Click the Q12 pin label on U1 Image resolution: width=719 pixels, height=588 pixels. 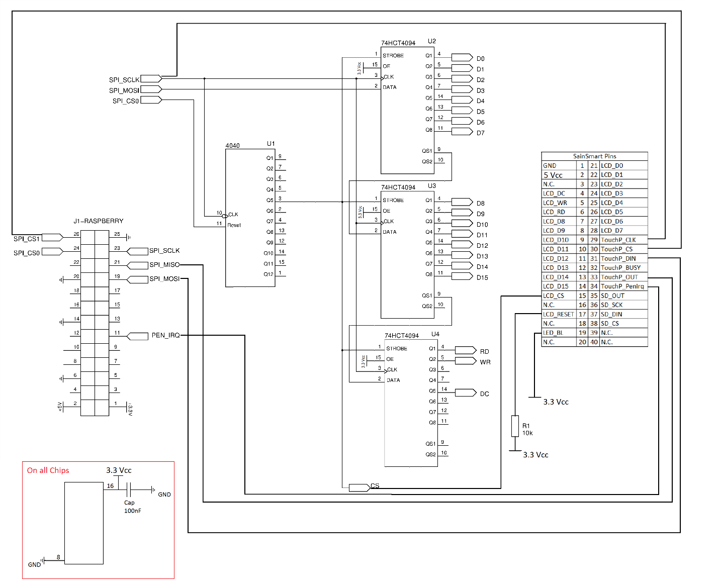click(x=268, y=274)
